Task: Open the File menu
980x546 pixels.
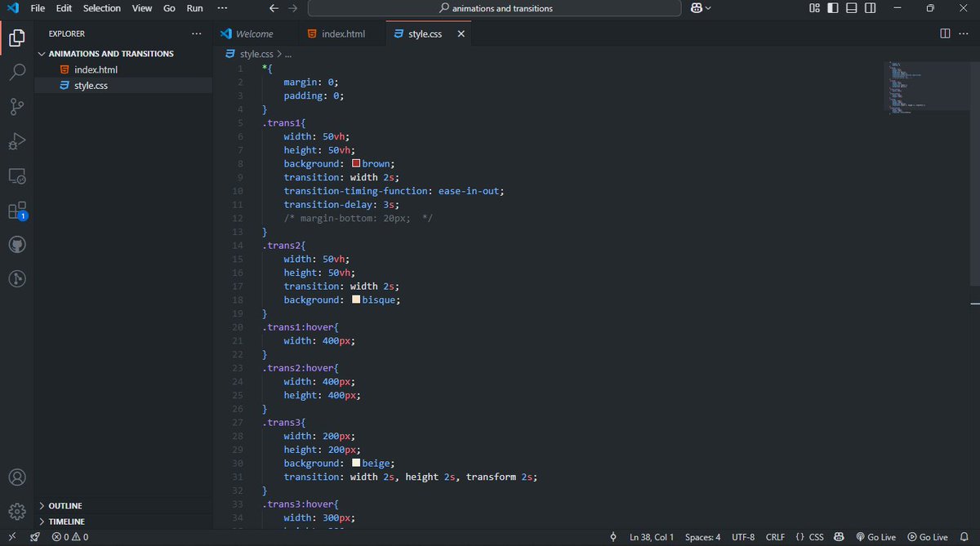Action: point(38,8)
